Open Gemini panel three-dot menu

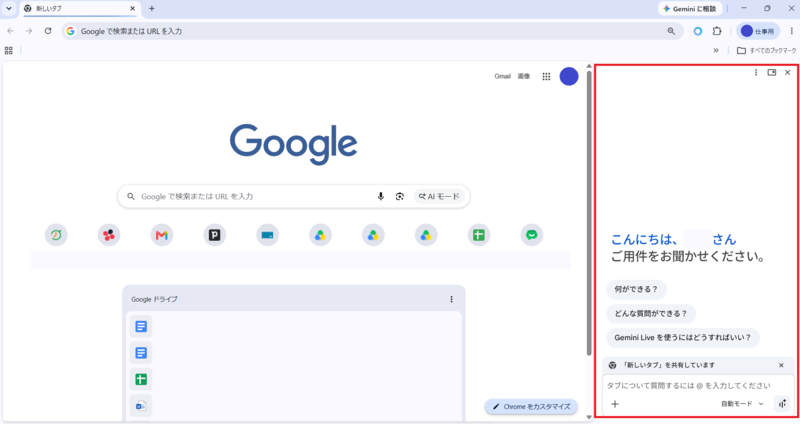tap(756, 72)
